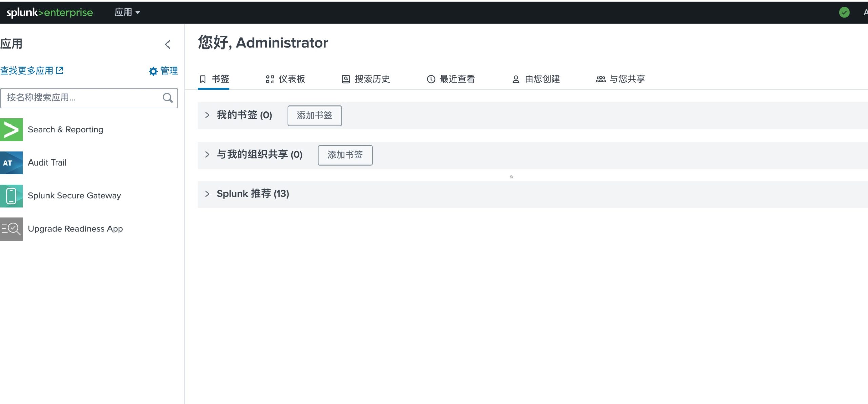This screenshot has height=404, width=868.
Task: Open the Audit Trail AT icon
Action: click(x=12, y=163)
